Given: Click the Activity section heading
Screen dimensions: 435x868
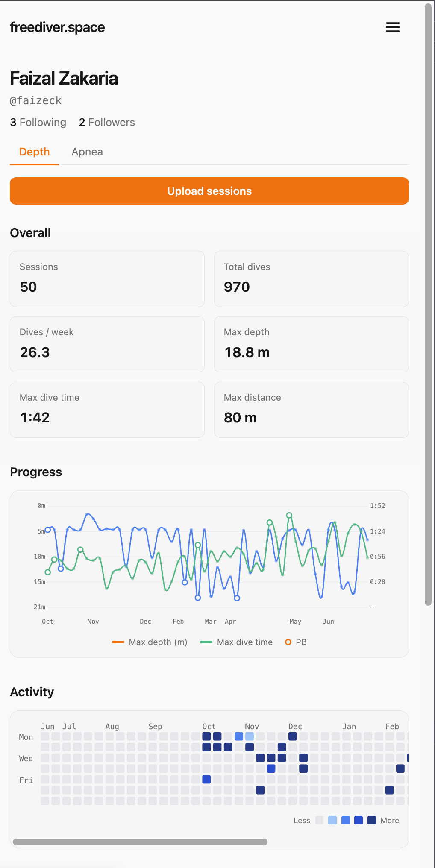Looking at the screenshot, I should point(32,692).
